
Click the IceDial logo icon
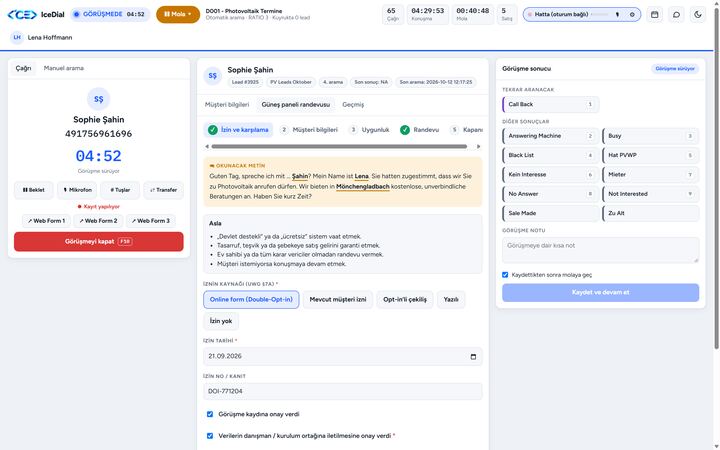click(x=22, y=14)
